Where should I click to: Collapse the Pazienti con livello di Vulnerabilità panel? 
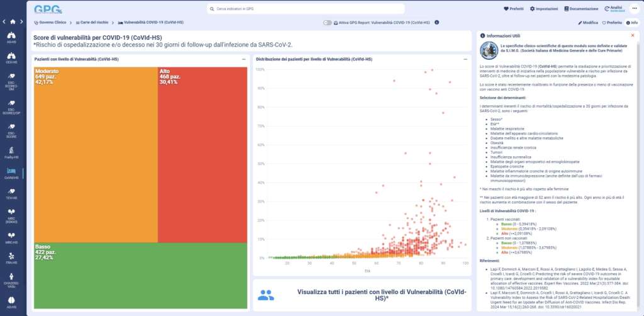(243, 59)
